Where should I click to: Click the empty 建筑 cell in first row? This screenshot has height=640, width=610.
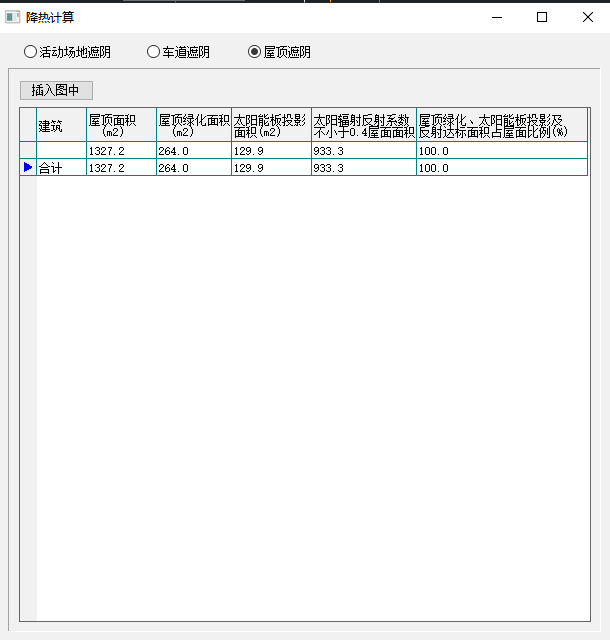(x=61, y=151)
